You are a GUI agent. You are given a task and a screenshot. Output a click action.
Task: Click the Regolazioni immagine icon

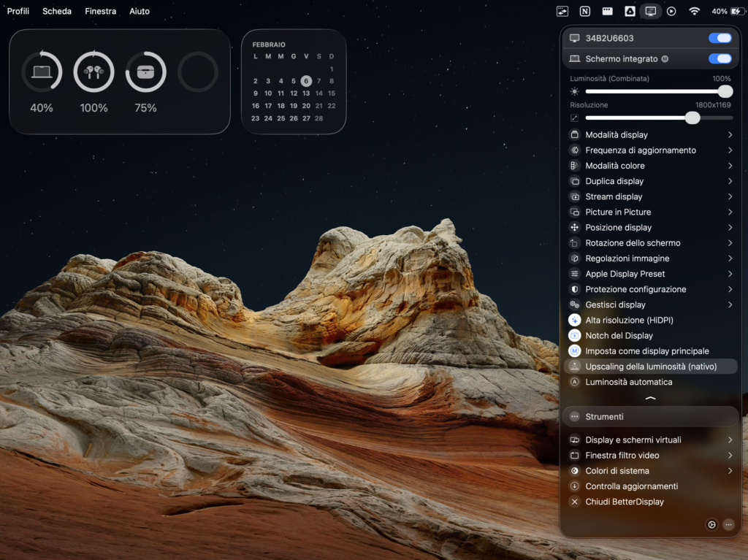tap(574, 258)
